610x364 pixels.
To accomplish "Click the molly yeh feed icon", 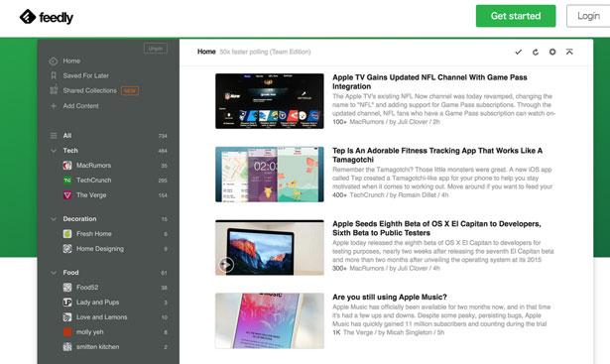I will click(x=67, y=331).
